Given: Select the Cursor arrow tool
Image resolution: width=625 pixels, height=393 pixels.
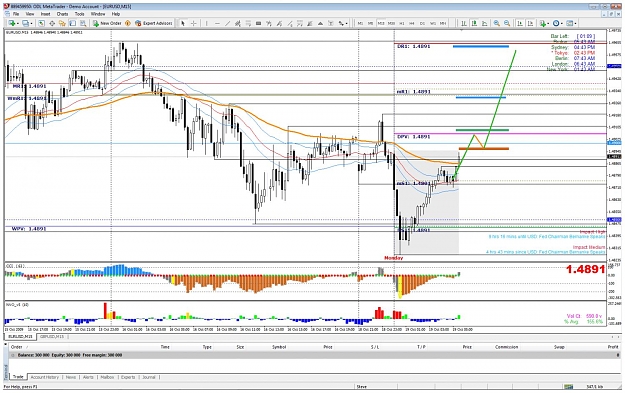Looking at the screenshot, I should pos(183,24).
